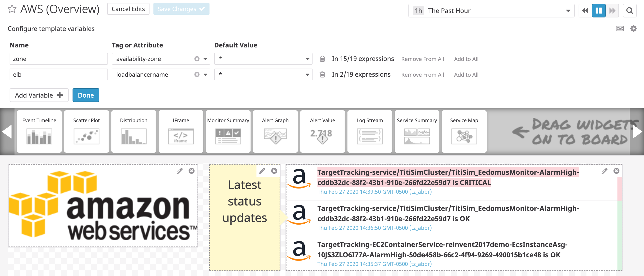This screenshot has height=276, width=644.
Task: Open the dashboard settings gear
Action: [x=634, y=29]
